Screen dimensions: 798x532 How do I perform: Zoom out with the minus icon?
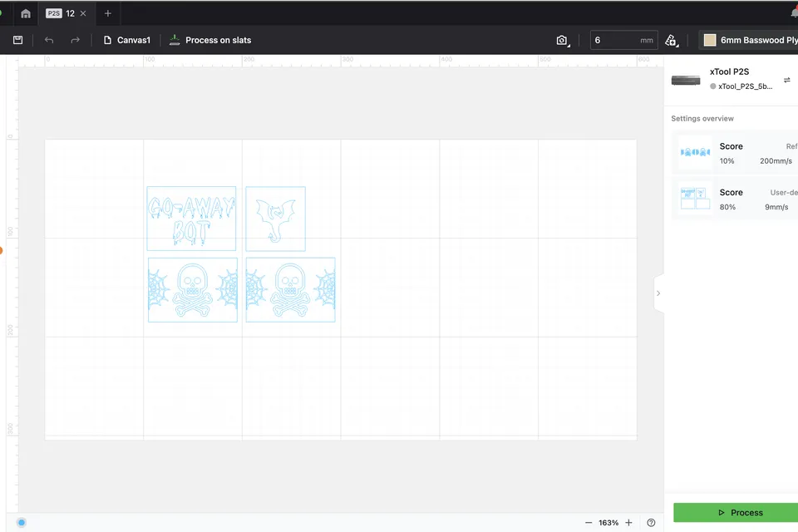click(589, 523)
